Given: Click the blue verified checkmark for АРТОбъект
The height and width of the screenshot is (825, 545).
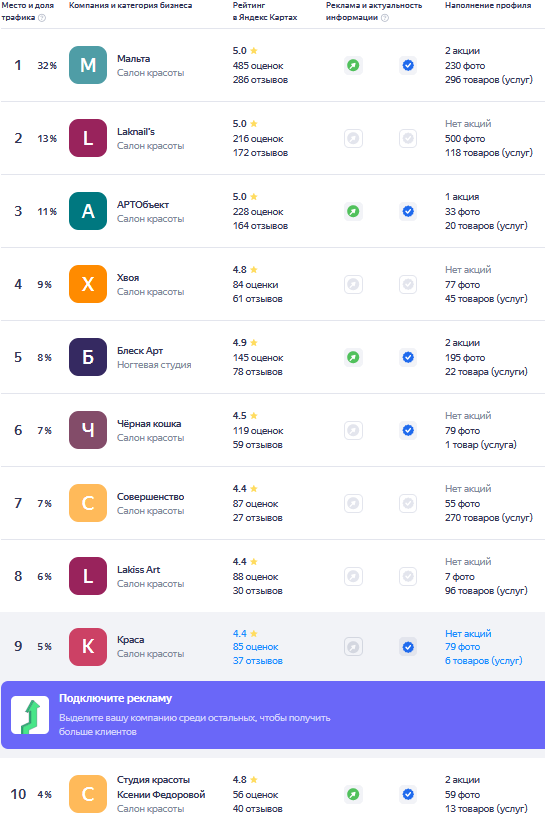Looking at the screenshot, I should click(x=408, y=212).
